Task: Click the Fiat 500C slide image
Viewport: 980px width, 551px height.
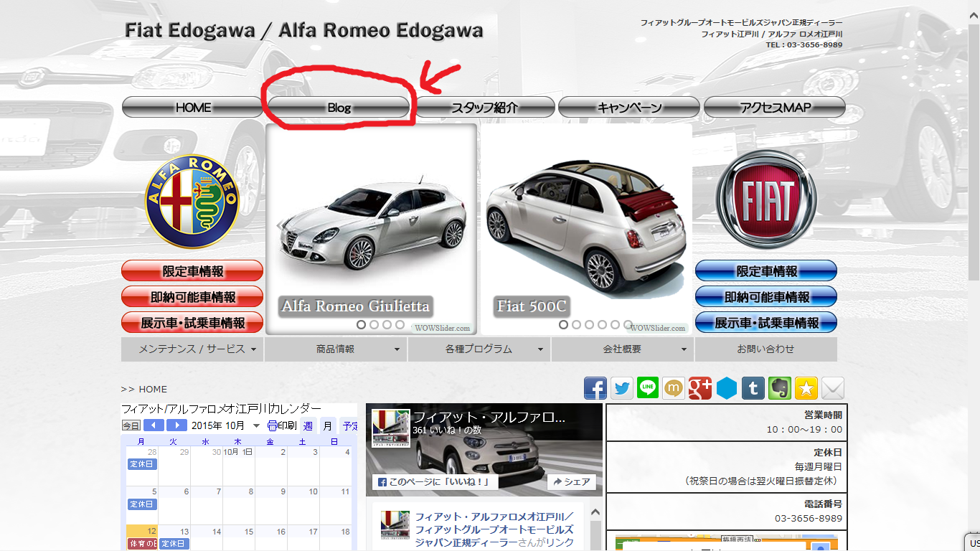Action: pos(587,230)
